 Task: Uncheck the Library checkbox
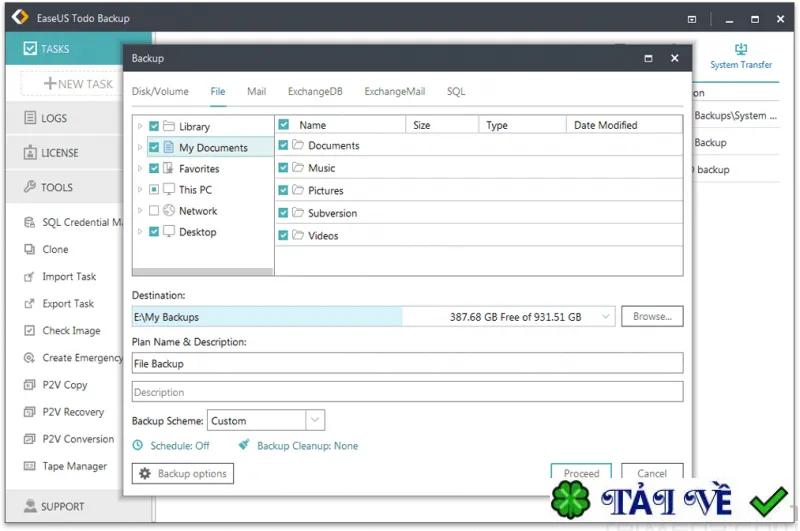click(x=154, y=127)
